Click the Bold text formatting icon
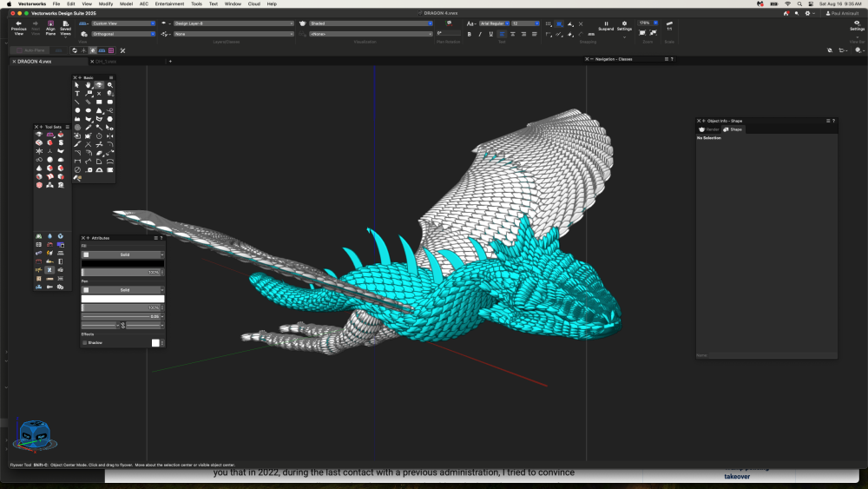The height and width of the screenshot is (489, 868). 470,34
